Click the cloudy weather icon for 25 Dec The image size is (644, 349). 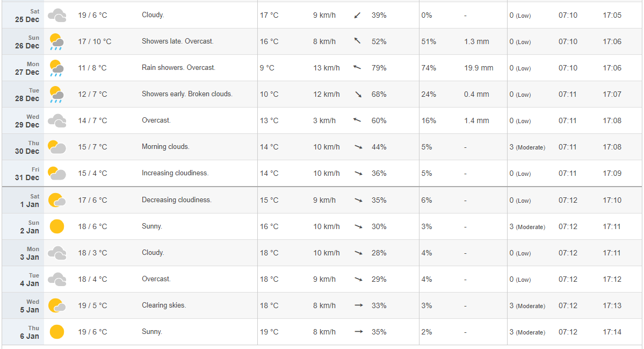point(56,15)
